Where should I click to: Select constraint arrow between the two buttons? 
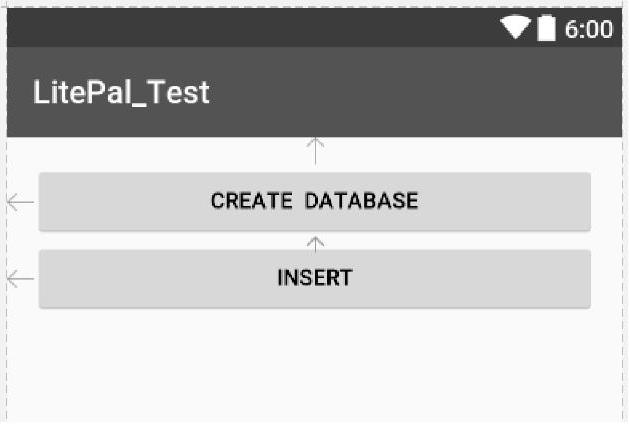tap(315, 242)
